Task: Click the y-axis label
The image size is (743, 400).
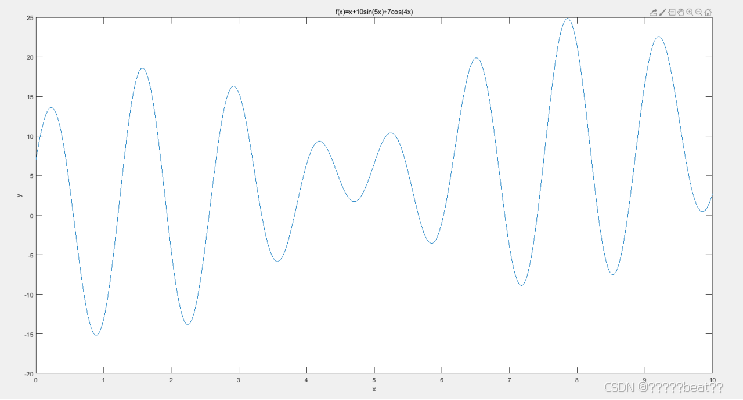Action: click(20, 195)
